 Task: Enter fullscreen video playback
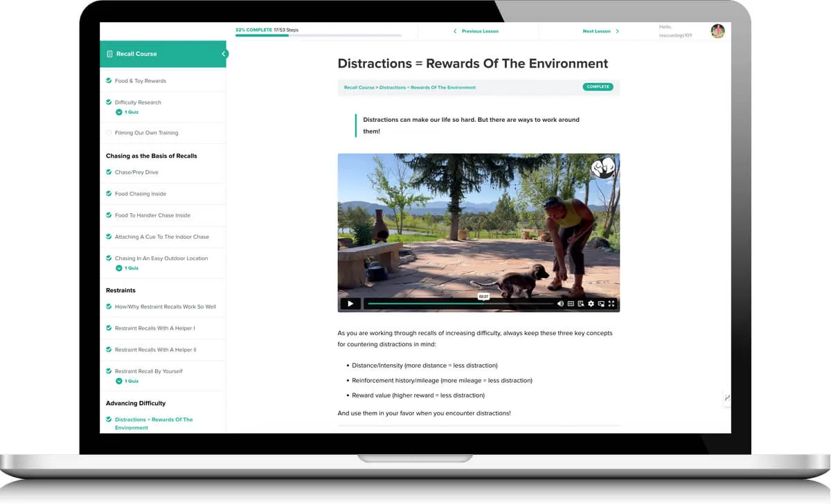(612, 303)
